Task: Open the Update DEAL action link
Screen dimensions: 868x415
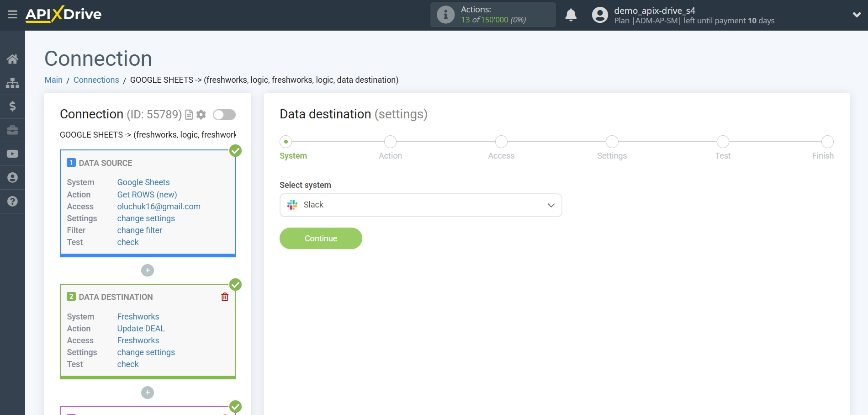Action: [141, 329]
